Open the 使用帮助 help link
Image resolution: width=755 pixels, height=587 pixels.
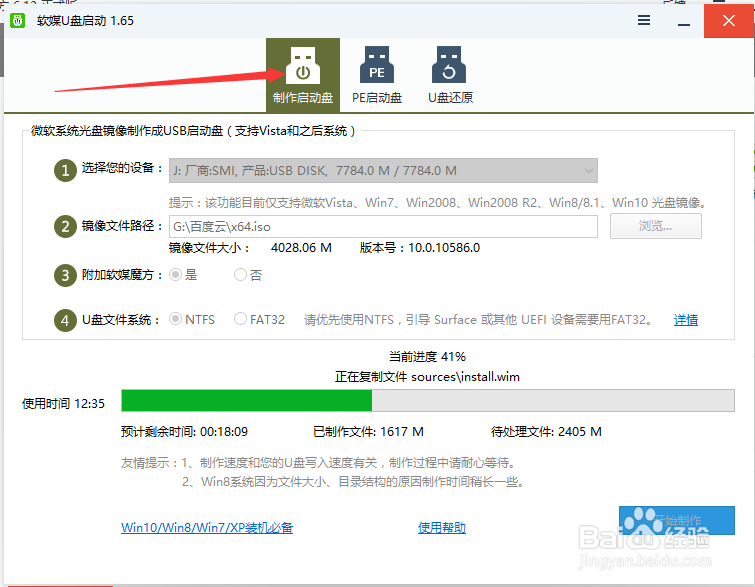click(x=442, y=528)
